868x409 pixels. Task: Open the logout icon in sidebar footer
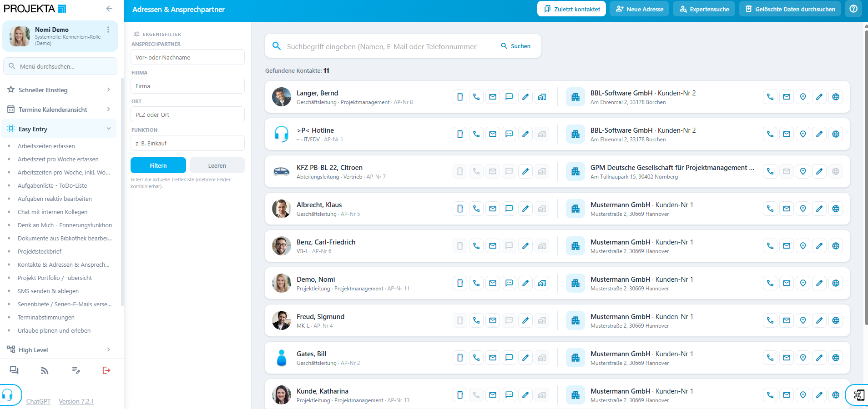coord(106,370)
